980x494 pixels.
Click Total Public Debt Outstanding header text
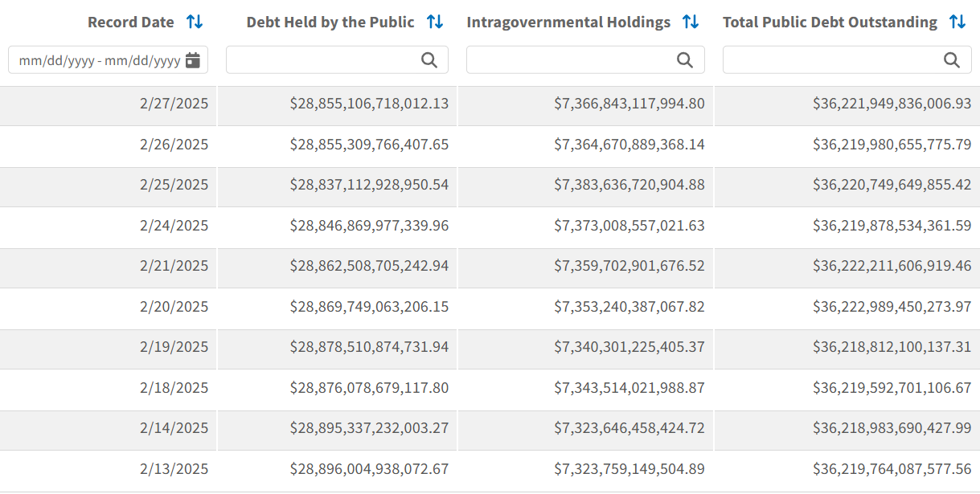(x=830, y=22)
